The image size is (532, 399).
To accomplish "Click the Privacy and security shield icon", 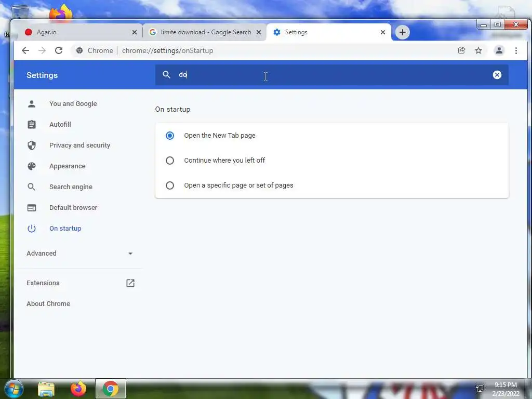I will [x=32, y=145].
